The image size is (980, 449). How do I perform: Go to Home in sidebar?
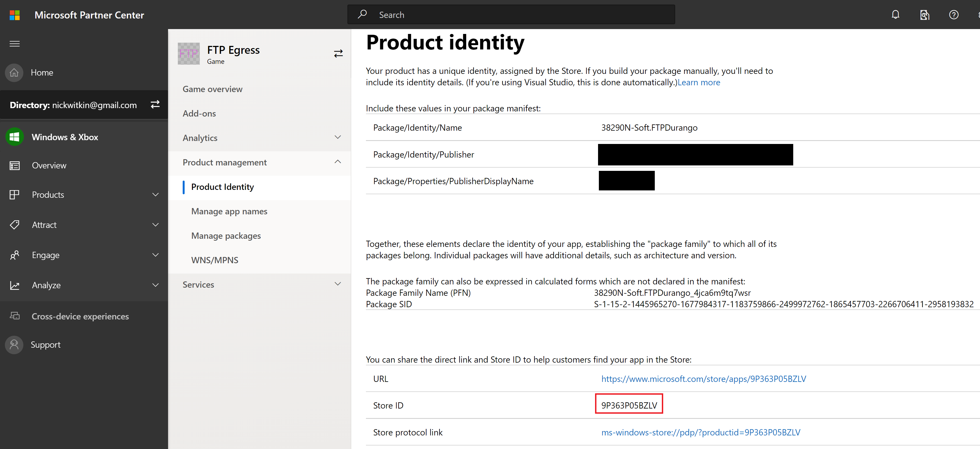pos(42,73)
